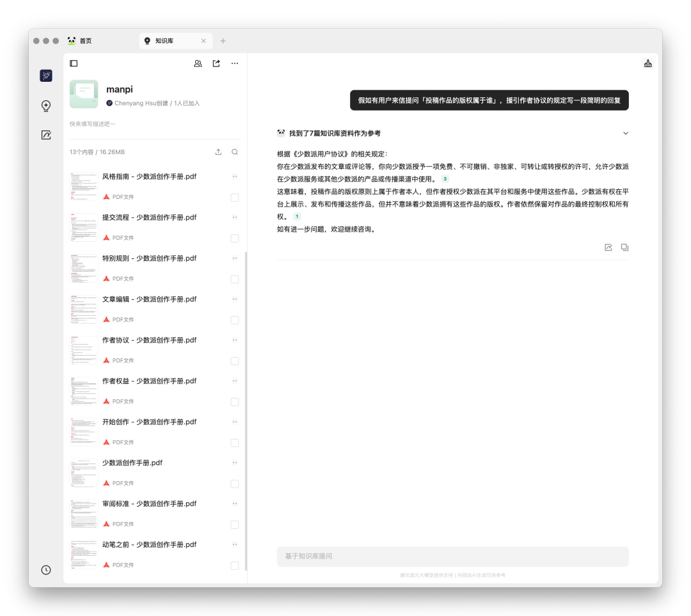Open more options for 风格指南 PDF
This screenshot has height=616, width=691.
(x=235, y=177)
